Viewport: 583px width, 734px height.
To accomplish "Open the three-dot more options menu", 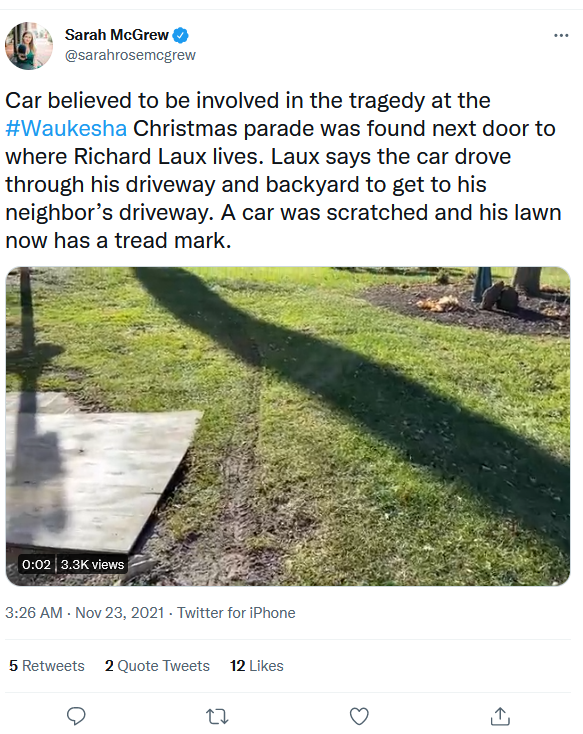I will pos(561,36).
